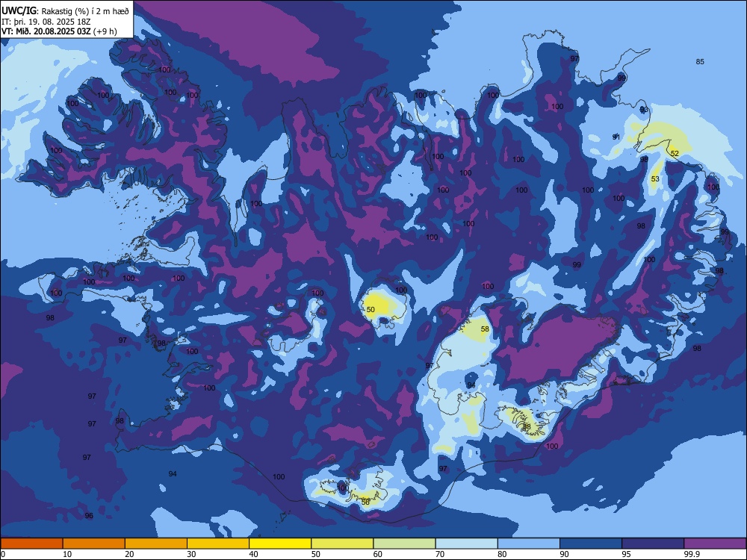Click the pale blue 70–80 legend swatch
The height and width of the screenshot is (560, 747).
[x=466, y=544]
